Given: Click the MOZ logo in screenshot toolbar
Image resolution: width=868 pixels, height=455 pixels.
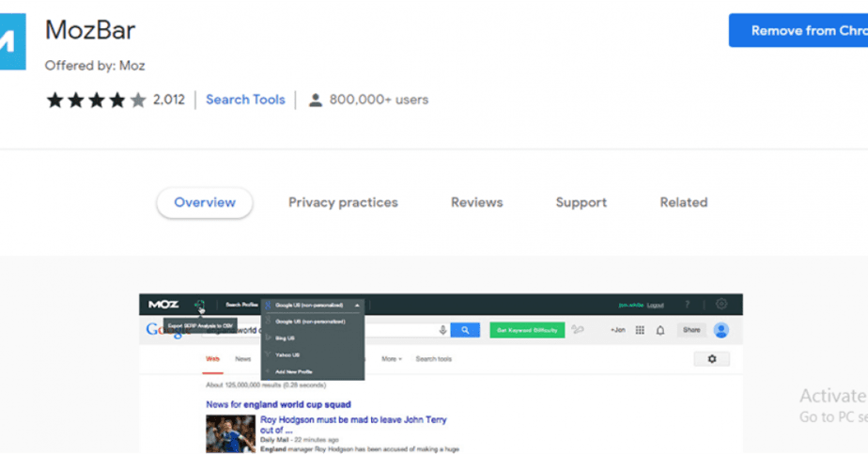Looking at the screenshot, I should (x=163, y=305).
